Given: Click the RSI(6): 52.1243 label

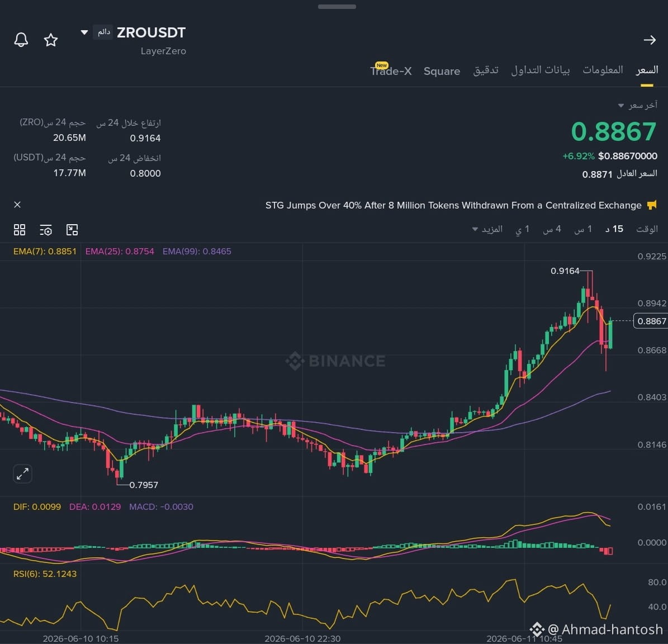Looking at the screenshot, I should tap(45, 574).
